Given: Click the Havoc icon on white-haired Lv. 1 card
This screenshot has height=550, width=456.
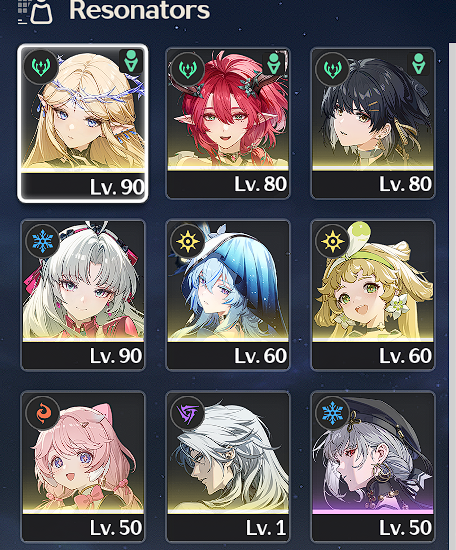Looking at the screenshot, I should pyautogui.click(x=187, y=413).
